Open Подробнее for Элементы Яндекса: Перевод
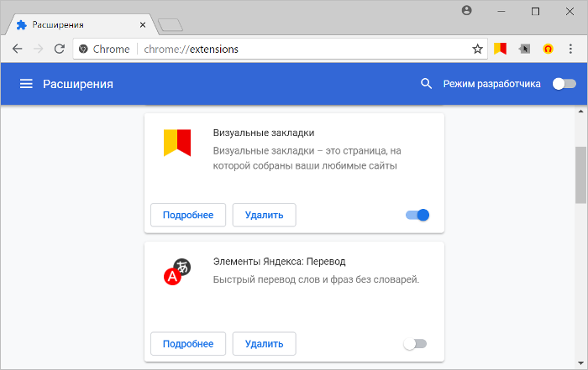The image size is (588, 370). (x=188, y=344)
